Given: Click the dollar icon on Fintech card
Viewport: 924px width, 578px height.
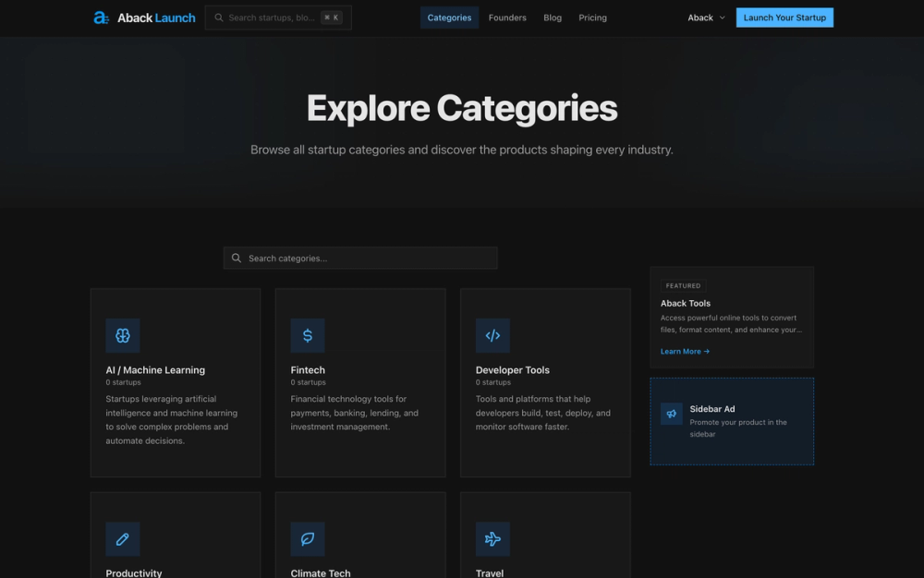Looking at the screenshot, I should (x=308, y=335).
